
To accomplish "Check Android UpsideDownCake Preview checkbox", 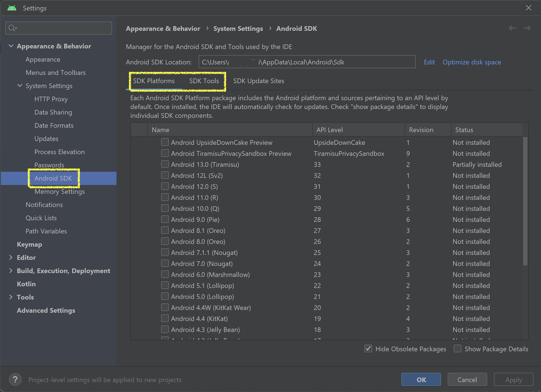I will (x=165, y=142).
